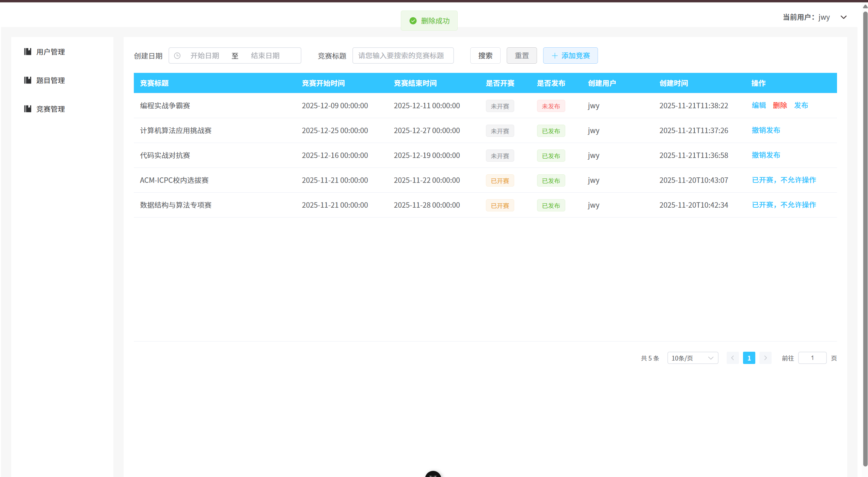Go to next page with right arrow
868x477 pixels.
[x=765, y=358]
